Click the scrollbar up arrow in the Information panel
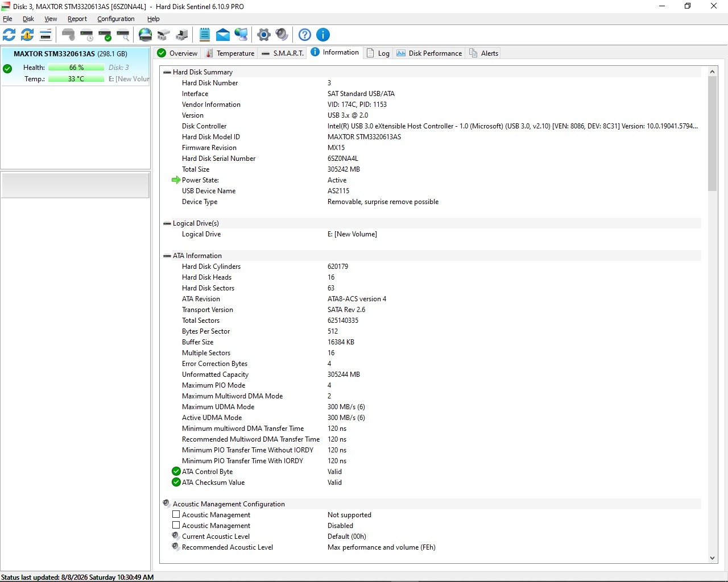Viewport: 728px width, 582px height. click(x=712, y=72)
